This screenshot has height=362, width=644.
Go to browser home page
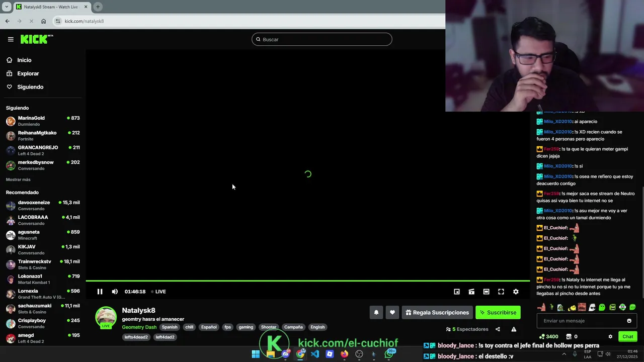(43, 21)
